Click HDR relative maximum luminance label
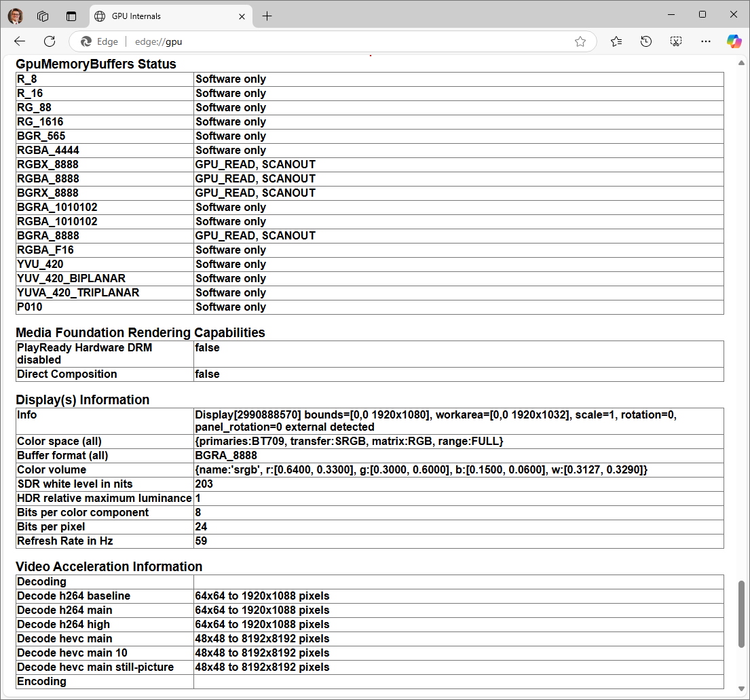The height and width of the screenshot is (700, 750). click(105, 499)
